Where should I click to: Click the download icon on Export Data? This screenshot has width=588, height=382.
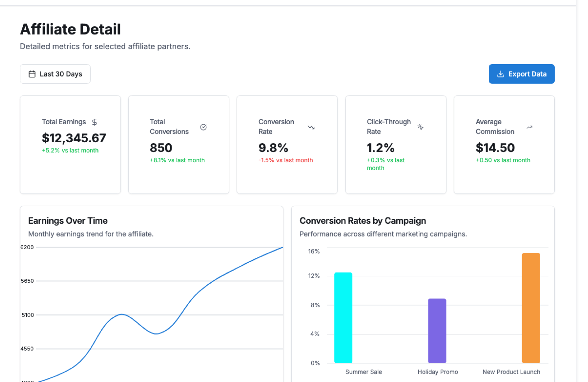click(x=500, y=74)
